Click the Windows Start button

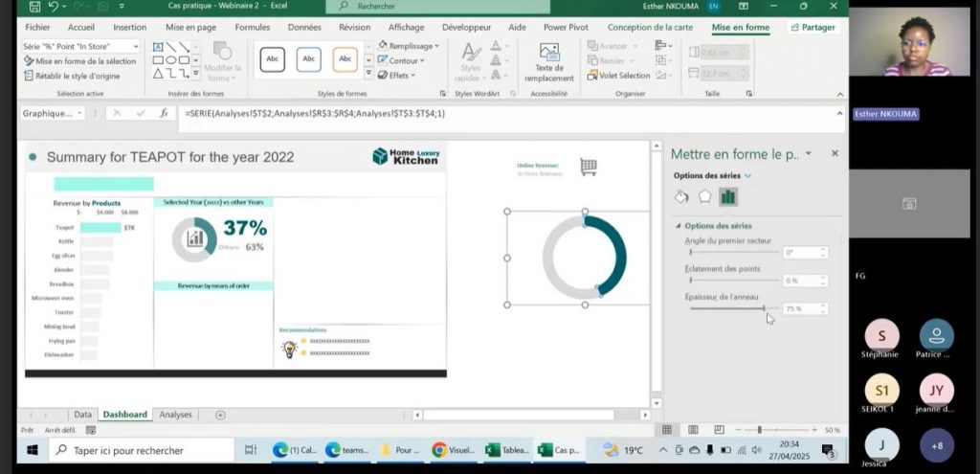point(33,450)
